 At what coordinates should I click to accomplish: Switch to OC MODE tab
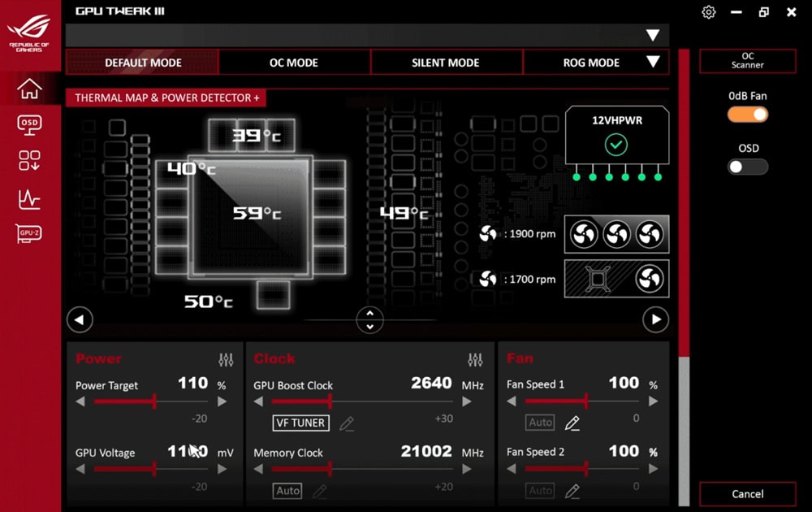click(294, 63)
